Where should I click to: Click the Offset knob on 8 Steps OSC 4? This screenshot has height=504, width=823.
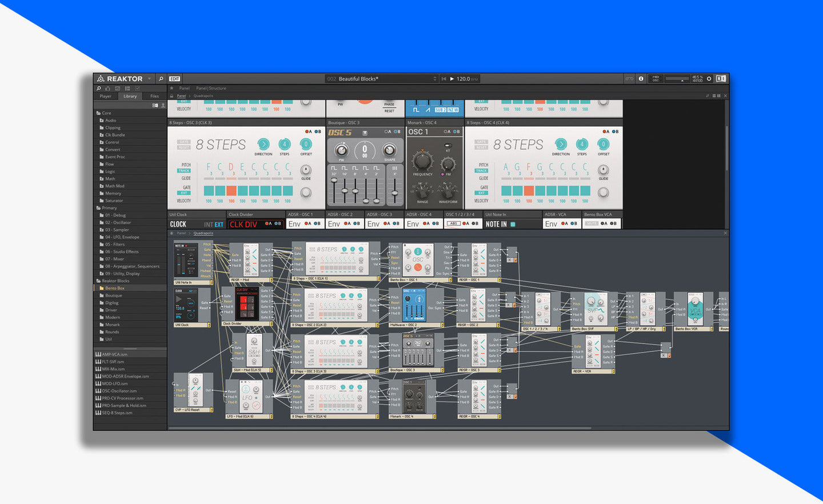(603, 144)
